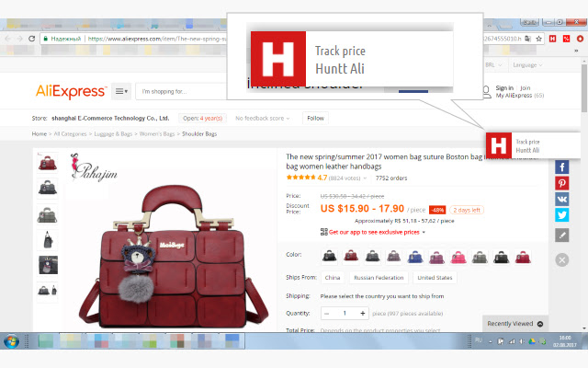Choose the purple bag color
This screenshot has height=368, width=588.
pos(436,257)
